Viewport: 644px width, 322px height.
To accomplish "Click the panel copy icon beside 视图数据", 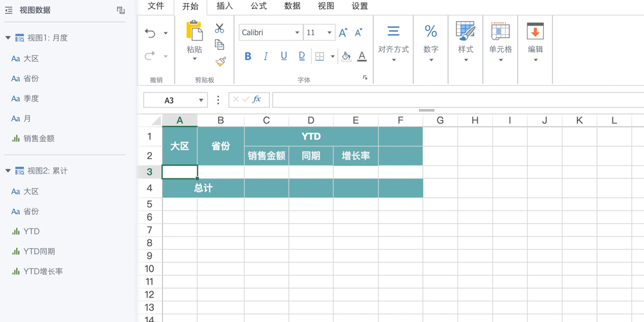I will click(x=121, y=10).
